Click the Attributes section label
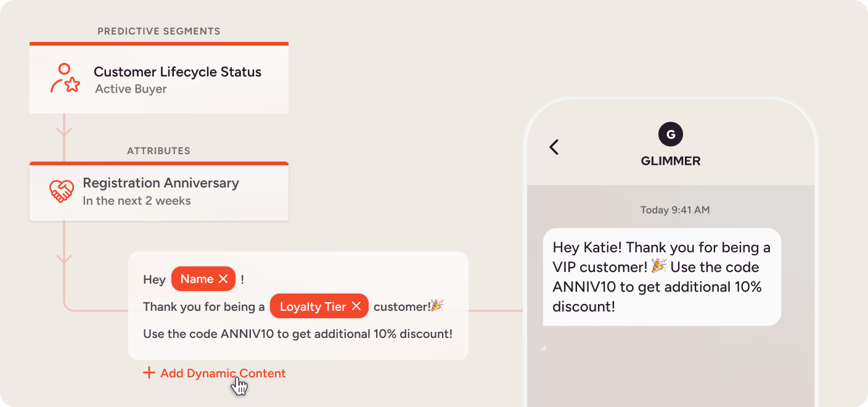The width and height of the screenshot is (868, 407). (158, 150)
